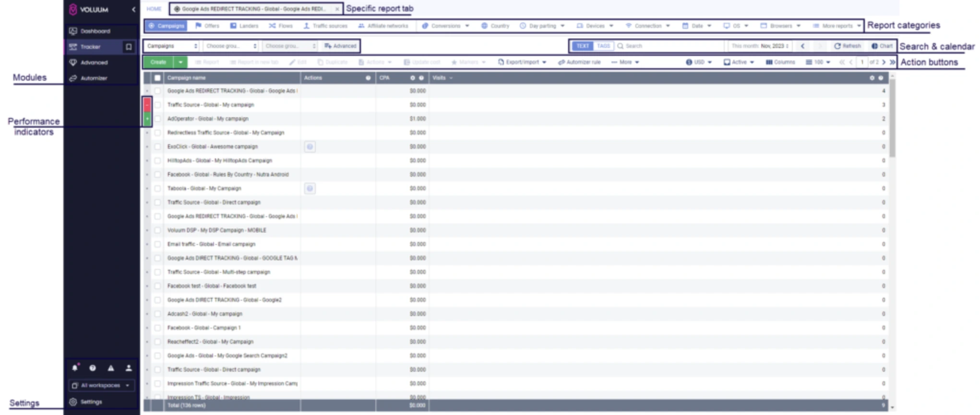Go to previous date range with left arrow
The height and width of the screenshot is (415, 980).
coord(802,46)
